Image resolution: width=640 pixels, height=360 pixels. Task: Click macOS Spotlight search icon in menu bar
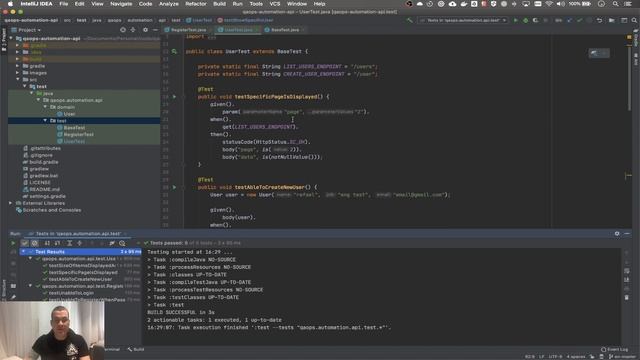pos(615,4)
